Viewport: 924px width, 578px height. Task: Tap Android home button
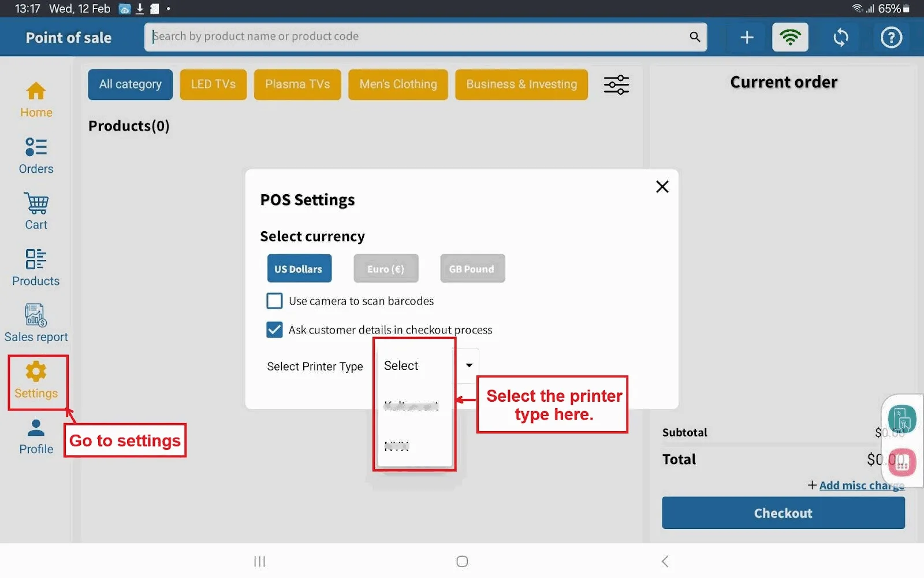pos(462,561)
